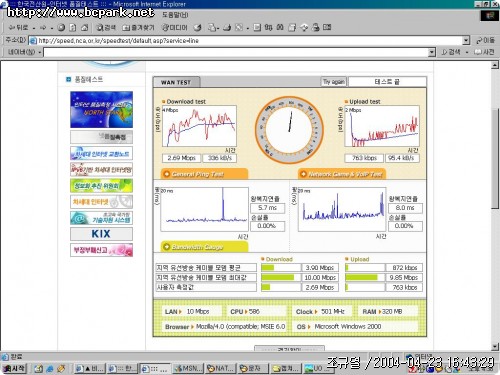Screen dimensions: 500x375
Task: Go to home page via Home icon
Action: [x=85, y=28]
